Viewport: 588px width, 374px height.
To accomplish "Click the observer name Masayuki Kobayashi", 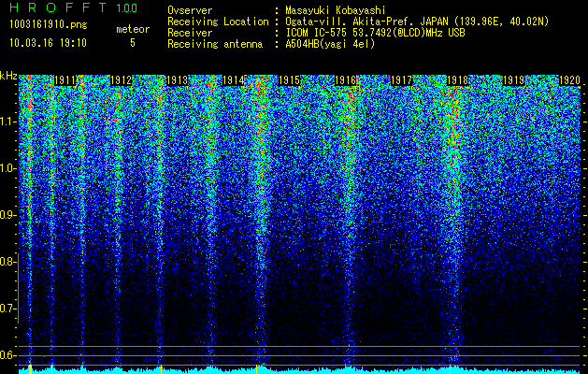I will [335, 10].
